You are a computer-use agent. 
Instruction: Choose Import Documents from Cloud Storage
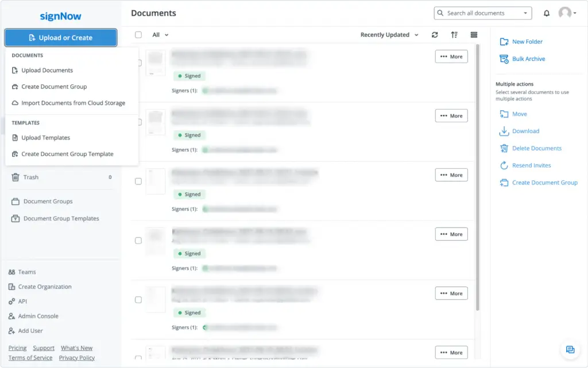click(x=73, y=103)
